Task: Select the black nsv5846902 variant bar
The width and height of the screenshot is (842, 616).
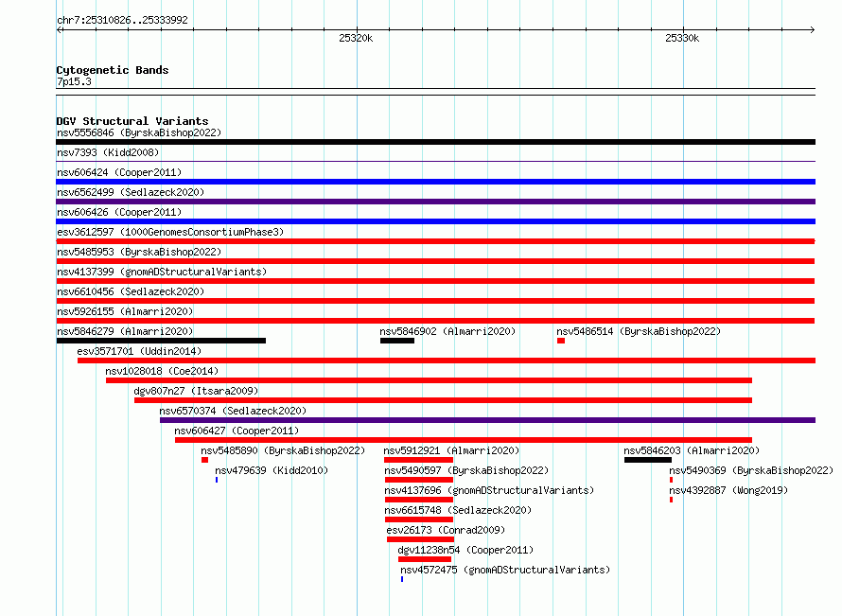Action: pyautogui.click(x=397, y=341)
